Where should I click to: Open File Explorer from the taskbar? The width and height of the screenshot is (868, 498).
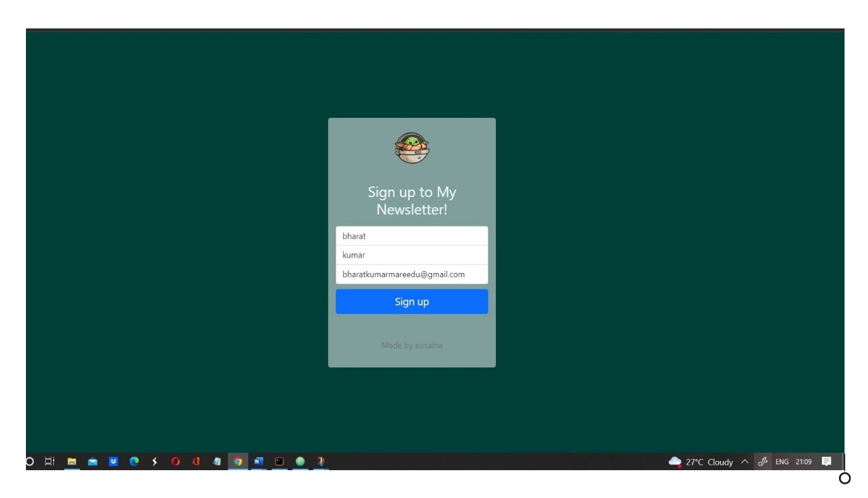point(72,462)
